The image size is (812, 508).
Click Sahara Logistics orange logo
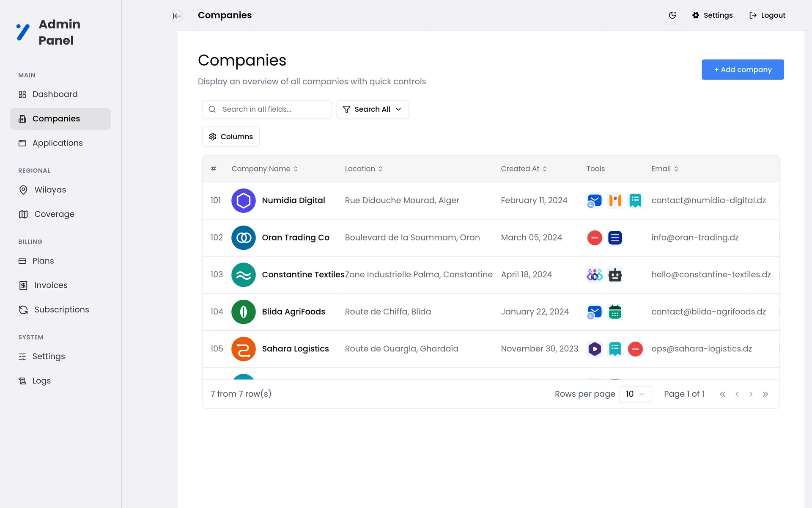(244, 349)
